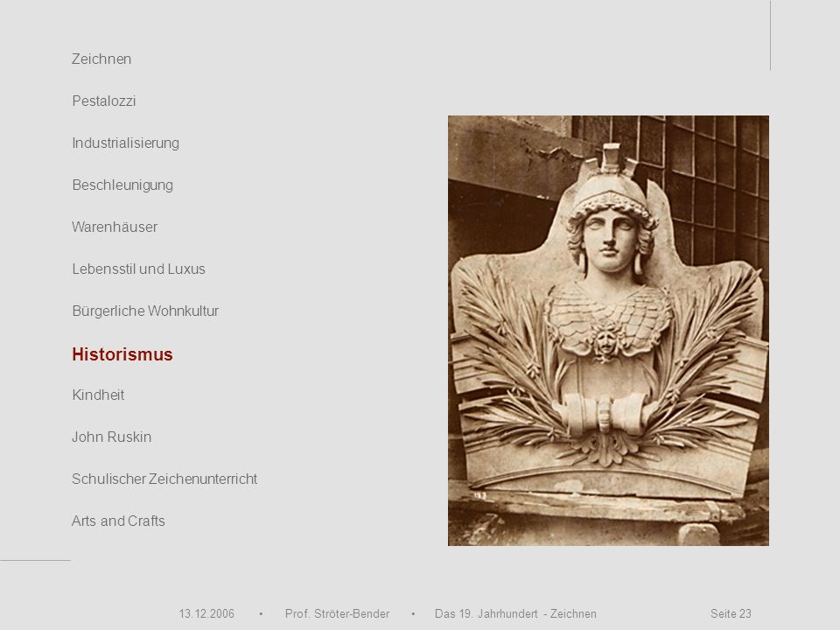This screenshot has width=840, height=630.
Task: Click the footer title Das 19. Jahrhundert - Zeichnen
Action: (515, 614)
